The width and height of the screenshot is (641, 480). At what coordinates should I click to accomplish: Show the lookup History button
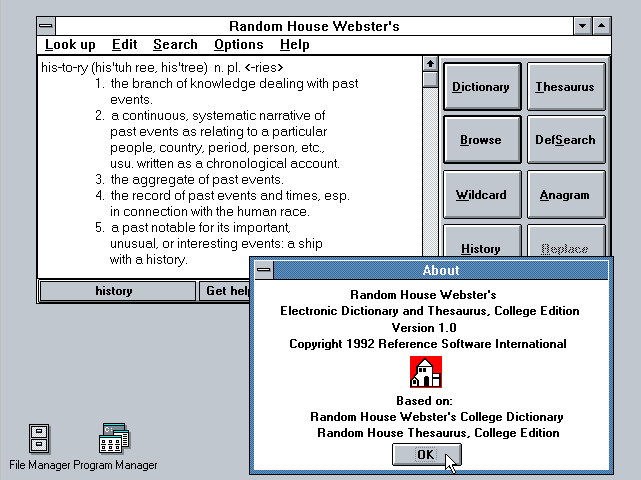pos(482,241)
